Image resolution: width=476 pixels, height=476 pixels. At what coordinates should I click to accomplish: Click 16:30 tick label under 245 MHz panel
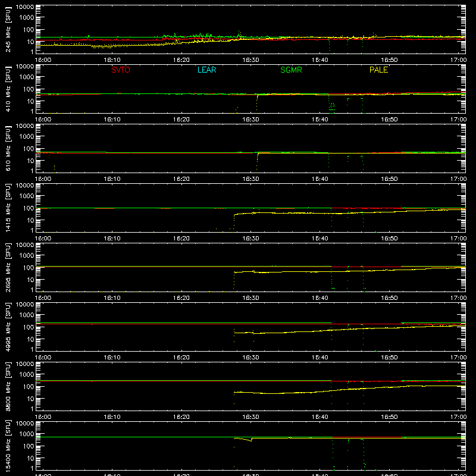pyautogui.click(x=250, y=60)
